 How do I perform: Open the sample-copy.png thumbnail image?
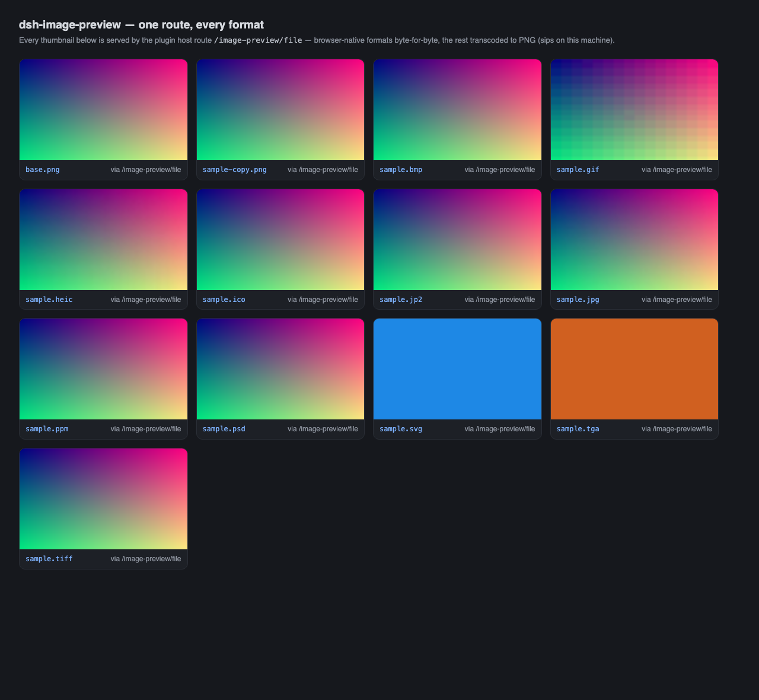point(280,110)
